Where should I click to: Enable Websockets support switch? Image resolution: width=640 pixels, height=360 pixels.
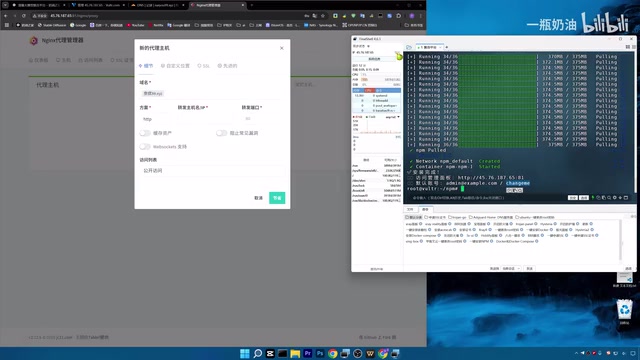(x=144, y=147)
